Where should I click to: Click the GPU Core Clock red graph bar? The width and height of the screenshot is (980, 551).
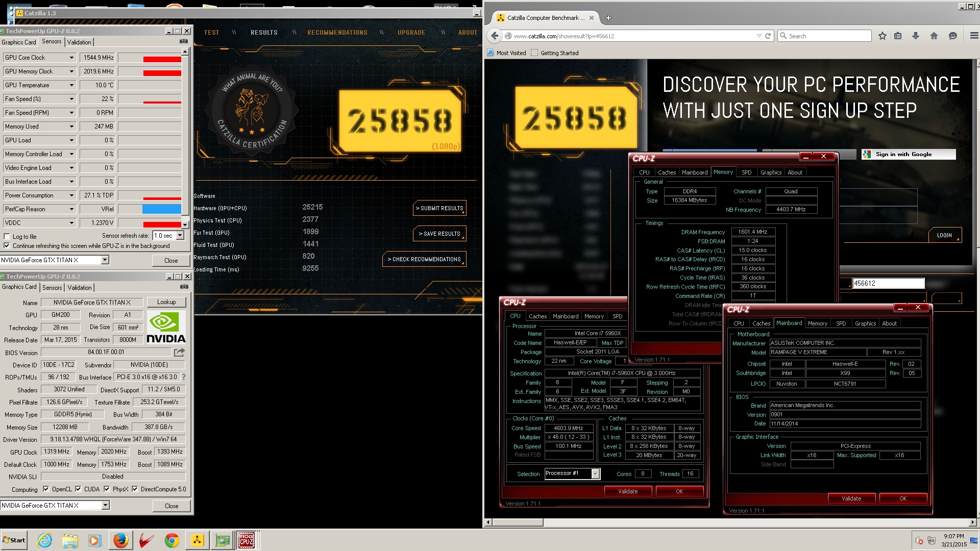[162, 60]
